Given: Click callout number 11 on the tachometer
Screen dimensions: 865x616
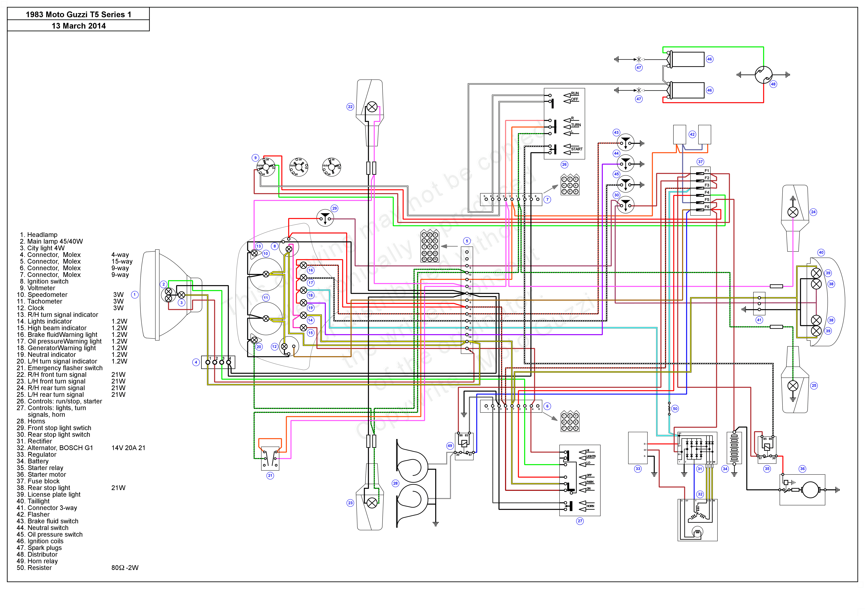Looking at the screenshot, I should 266,298.
